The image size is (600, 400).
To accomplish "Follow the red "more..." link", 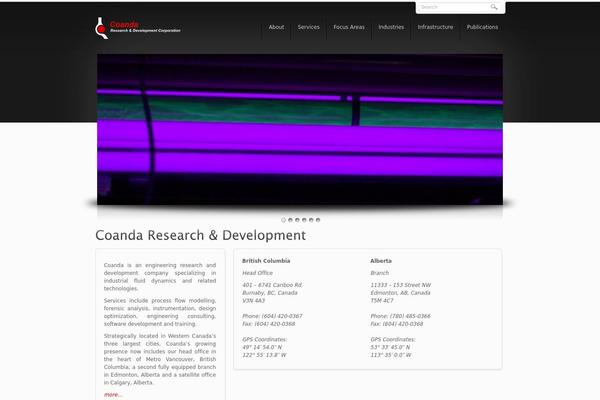I will 112,395.
